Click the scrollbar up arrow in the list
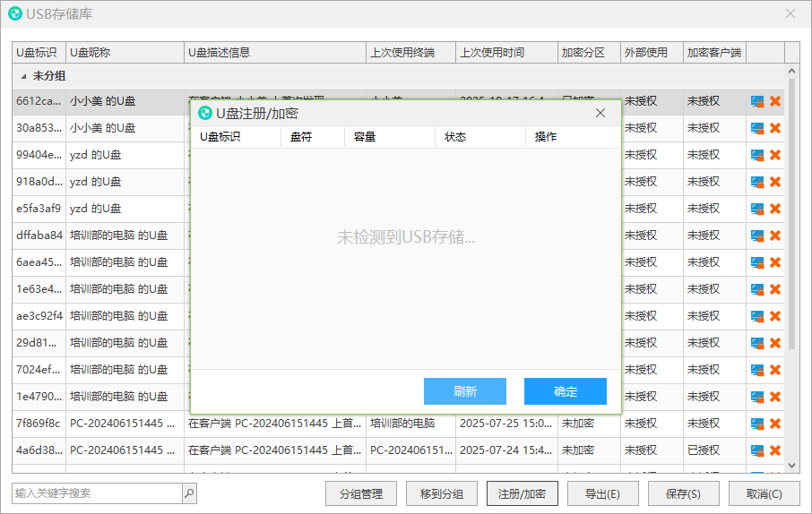 point(791,70)
